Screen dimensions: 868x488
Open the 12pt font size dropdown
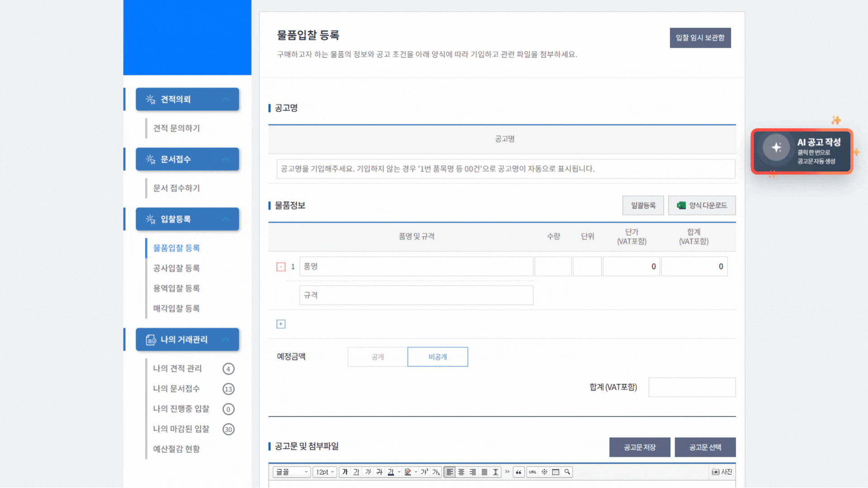[325, 472]
